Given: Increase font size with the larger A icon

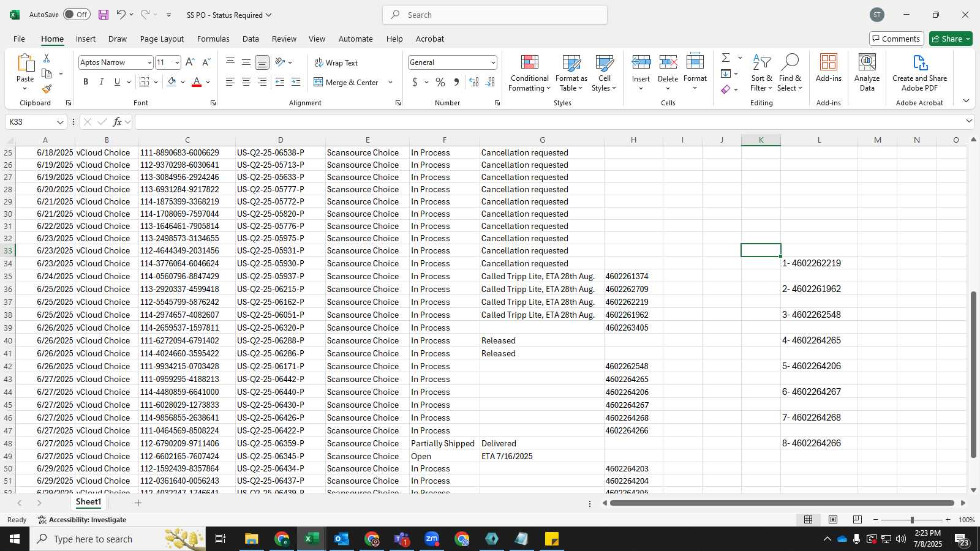Looking at the screenshot, I should [190, 62].
